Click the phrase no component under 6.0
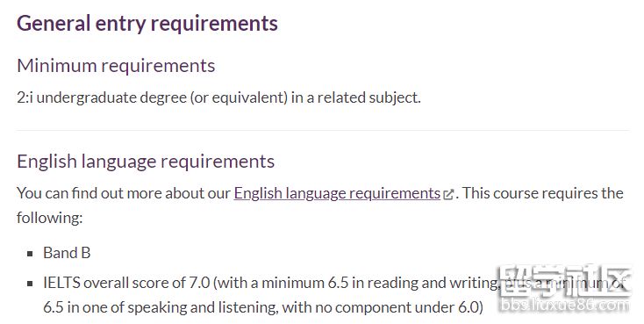644x324 pixels. click(389, 307)
